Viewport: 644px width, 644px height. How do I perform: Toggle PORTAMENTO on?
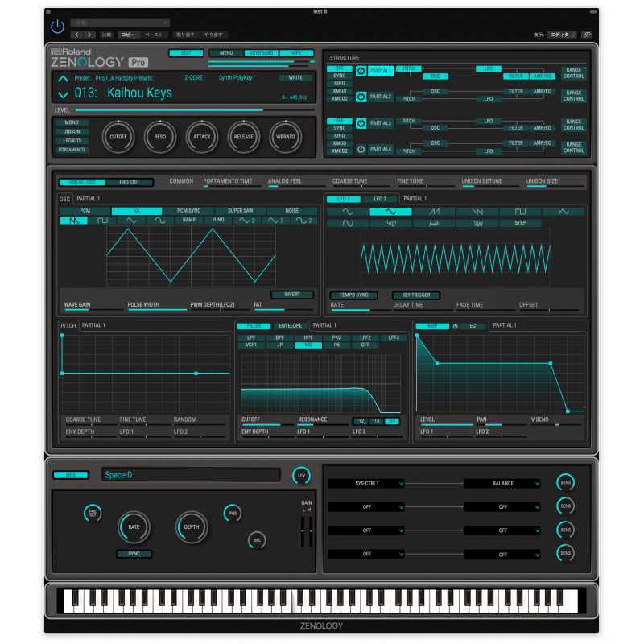(x=72, y=150)
